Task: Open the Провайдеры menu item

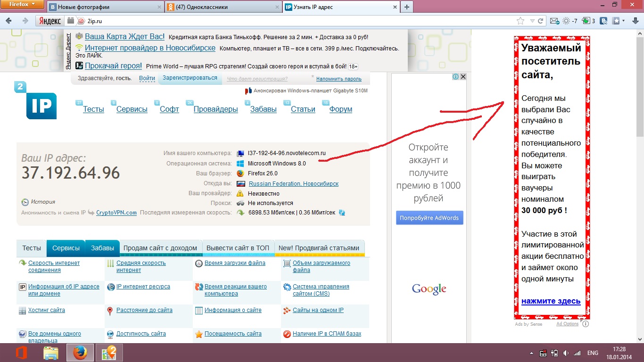Action: click(216, 109)
